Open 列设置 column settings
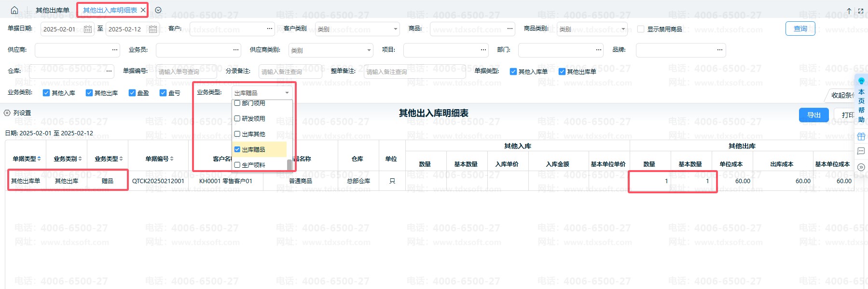The width and height of the screenshot is (868, 289). point(18,113)
